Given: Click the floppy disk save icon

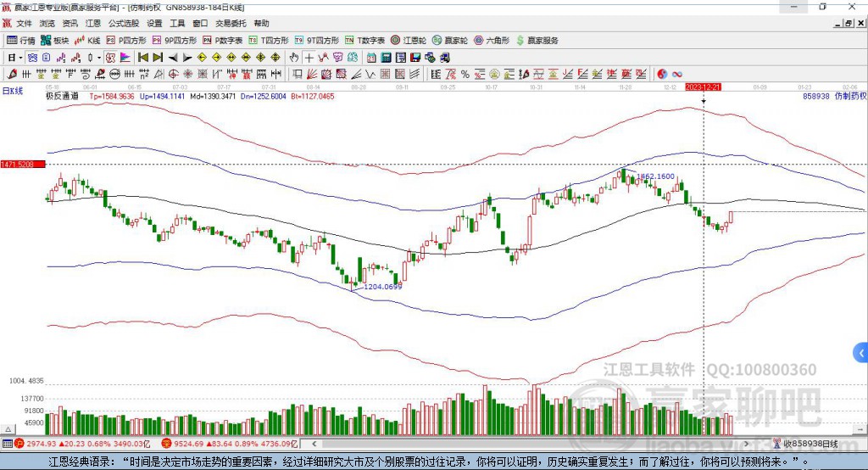Looking at the screenshot, I should pyautogui.click(x=415, y=58).
